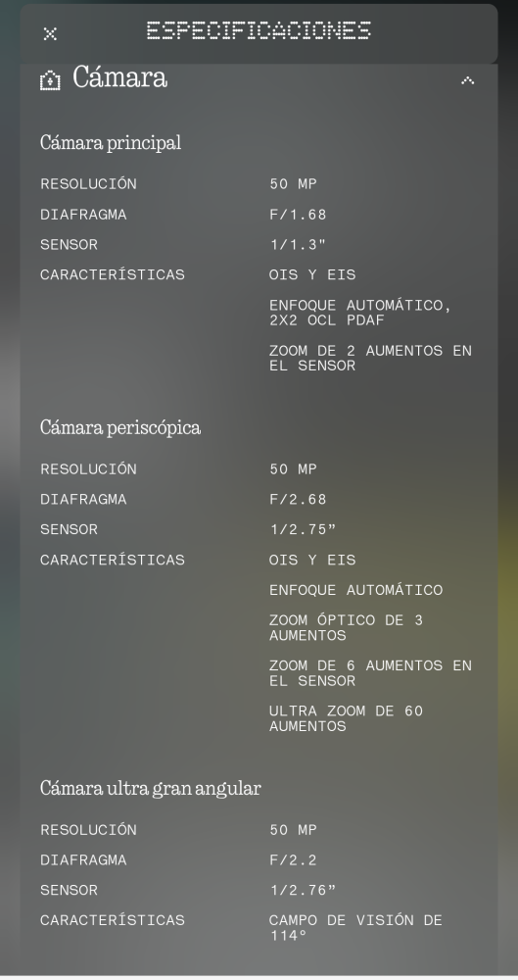Screen dimensions: 518x980
Task: Click the 1/2.76" sensor value
Action: click(303, 890)
